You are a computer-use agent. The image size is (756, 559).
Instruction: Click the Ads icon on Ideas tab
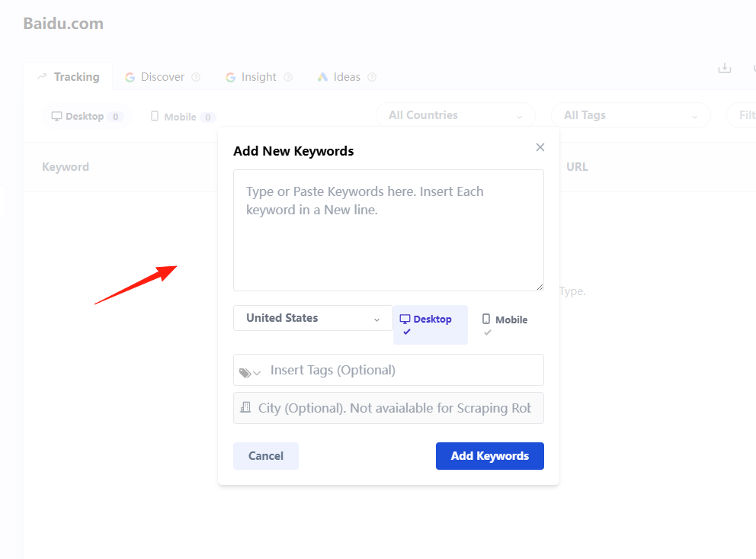click(322, 77)
